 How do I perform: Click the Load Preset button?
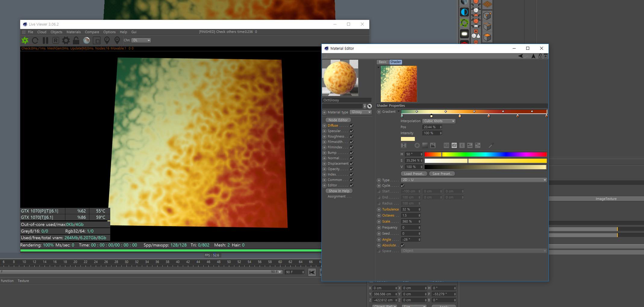click(x=414, y=174)
